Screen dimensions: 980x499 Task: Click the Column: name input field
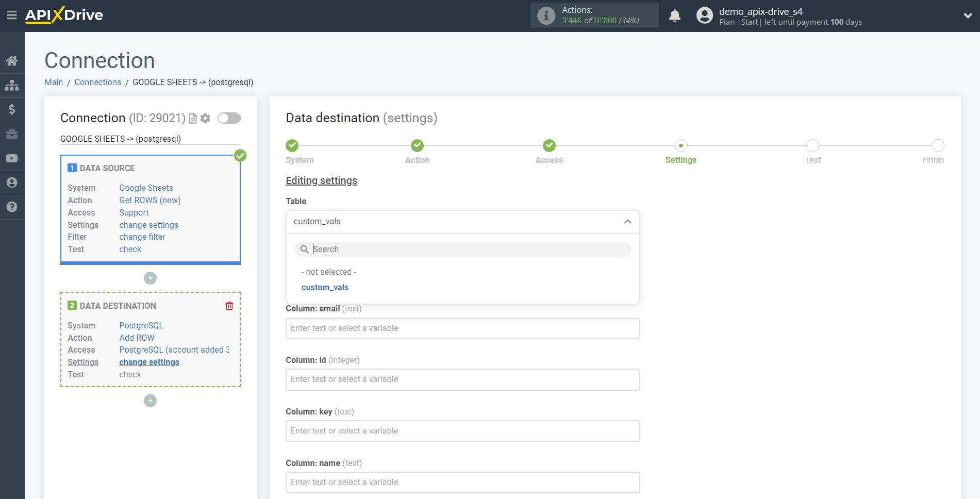coord(462,483)
